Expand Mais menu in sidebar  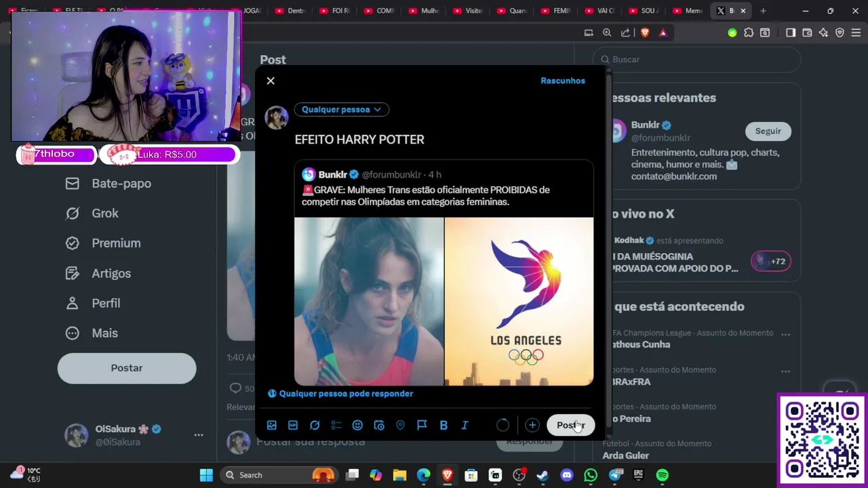[92, 333]
